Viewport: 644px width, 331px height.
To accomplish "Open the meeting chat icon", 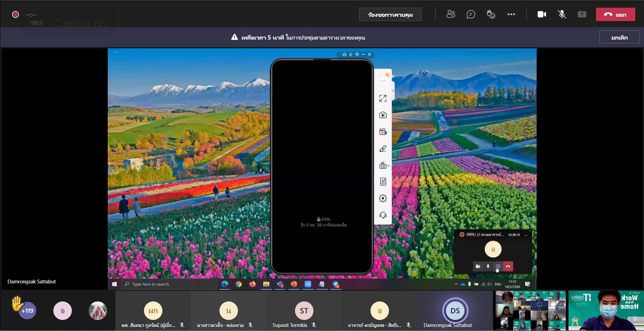I will click(471, 14).
